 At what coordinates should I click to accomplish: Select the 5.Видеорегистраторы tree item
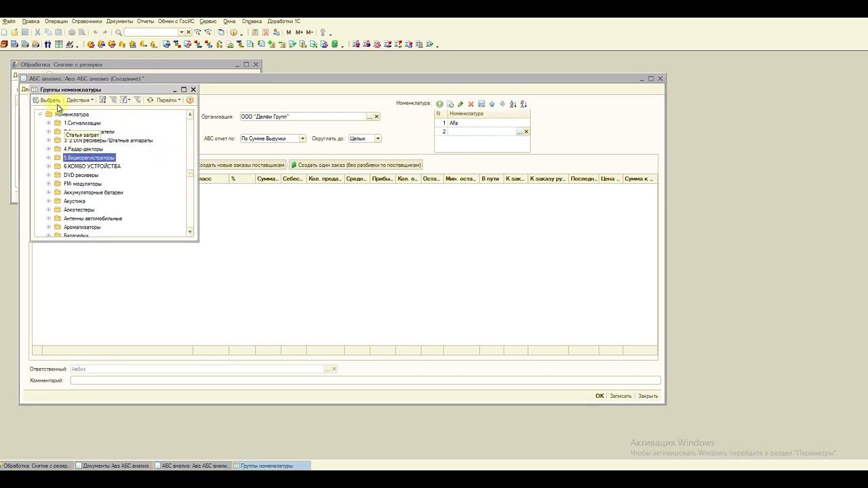(x=89, y=158)
